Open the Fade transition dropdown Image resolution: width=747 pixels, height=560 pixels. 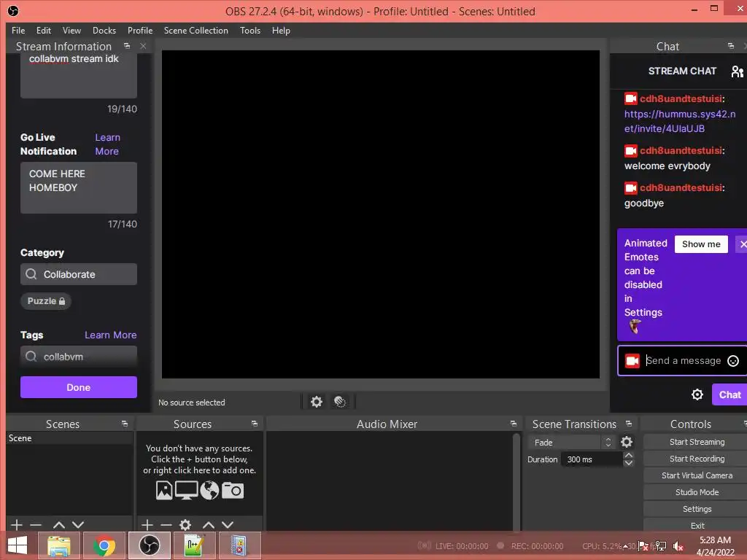coord(572,443)
